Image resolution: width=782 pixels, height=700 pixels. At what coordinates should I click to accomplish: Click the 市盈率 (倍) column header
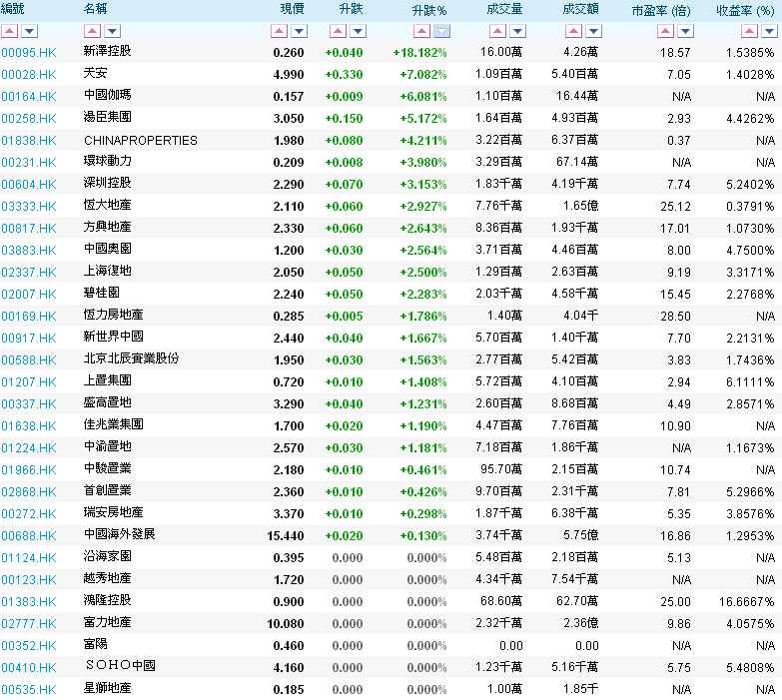pos(661,10)
